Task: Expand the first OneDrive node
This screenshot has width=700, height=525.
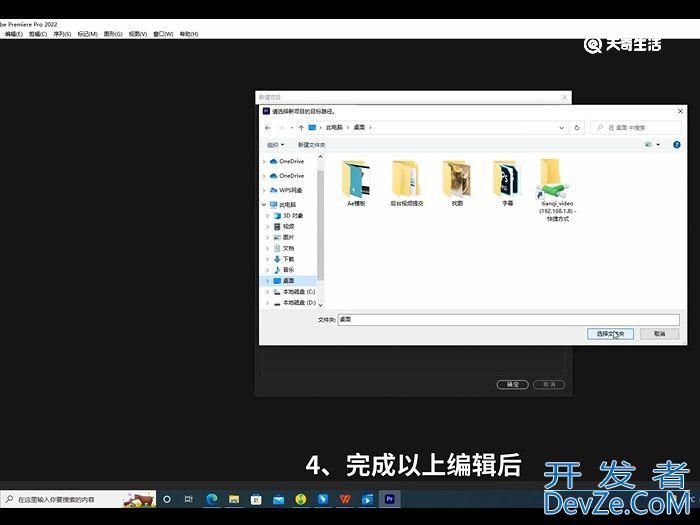Action: point(264,162)
